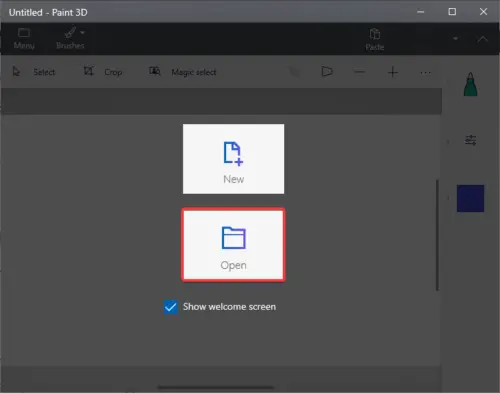Create a New project
The image size is (500, 393).
coord(233,159)
